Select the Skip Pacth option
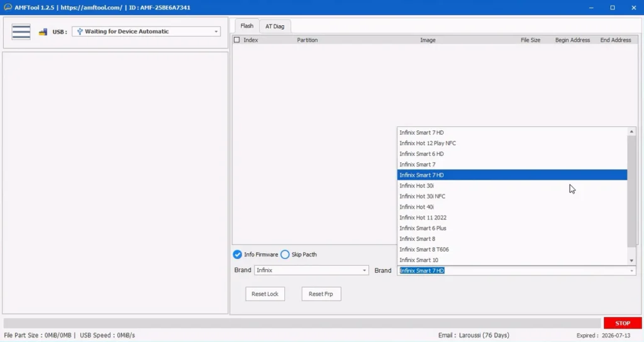Screen dimensions: 644x342 pyautogui.click(x=285, y=255)
